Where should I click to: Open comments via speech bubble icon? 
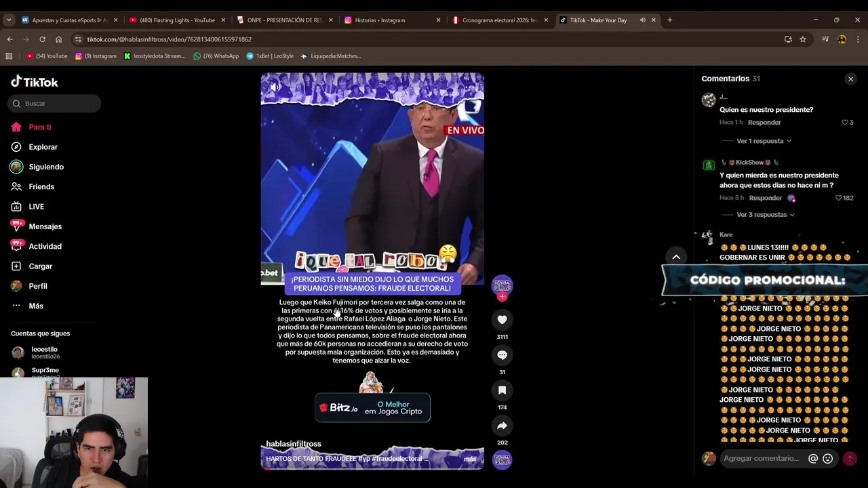click(502, 355)
